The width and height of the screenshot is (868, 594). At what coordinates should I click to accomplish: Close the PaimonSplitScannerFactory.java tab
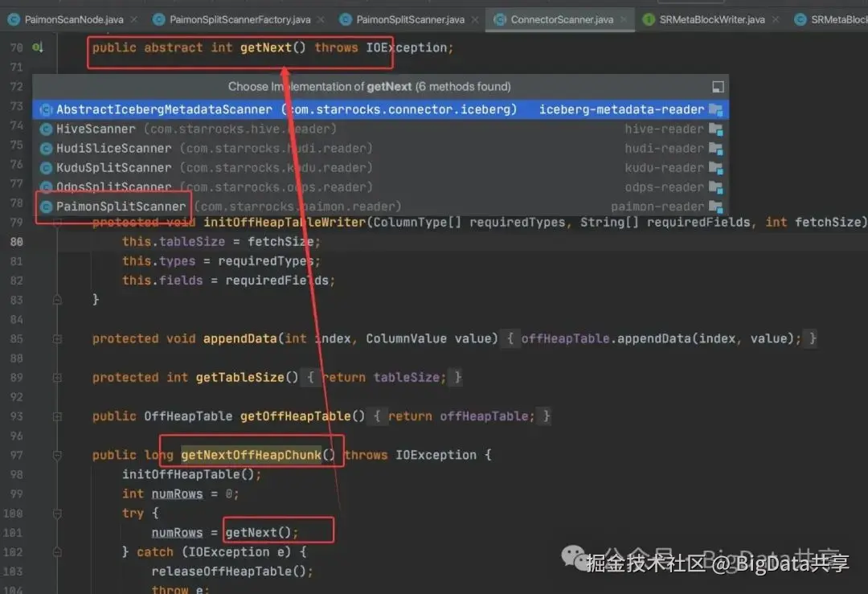point(321,19)
